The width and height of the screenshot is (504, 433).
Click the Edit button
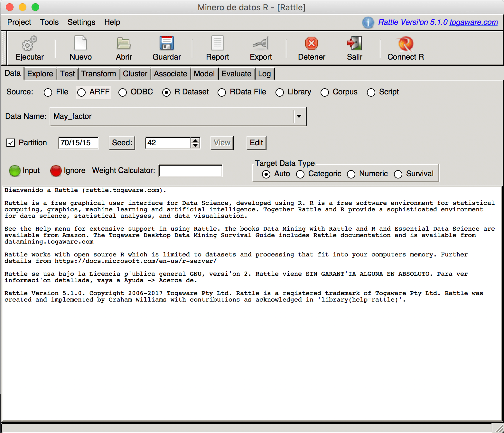click(256, 143)
